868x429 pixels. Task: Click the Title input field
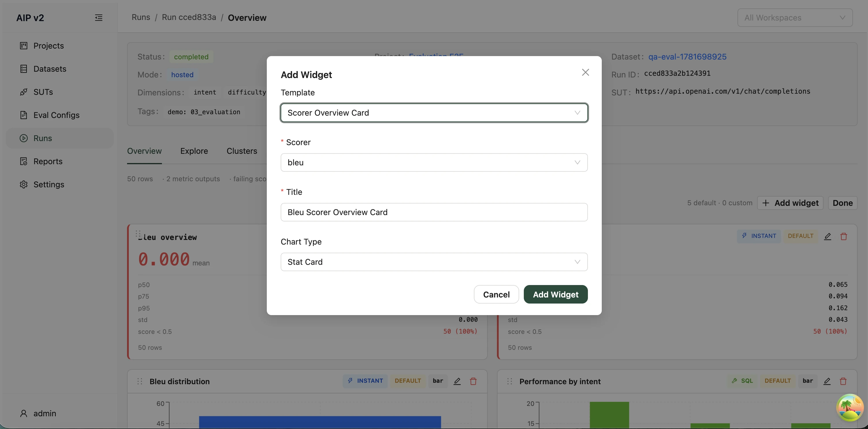[x=434, y=212]
